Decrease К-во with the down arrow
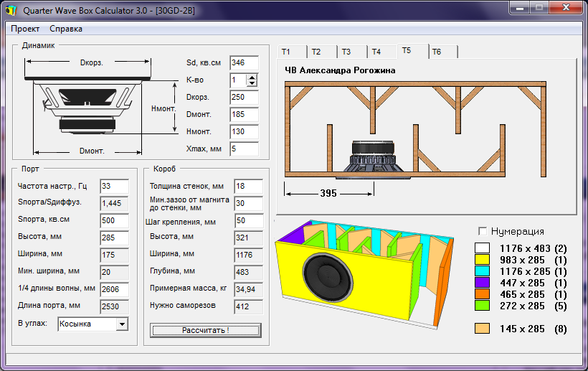This screenshot has height=371, width=588. pos(252,83)
